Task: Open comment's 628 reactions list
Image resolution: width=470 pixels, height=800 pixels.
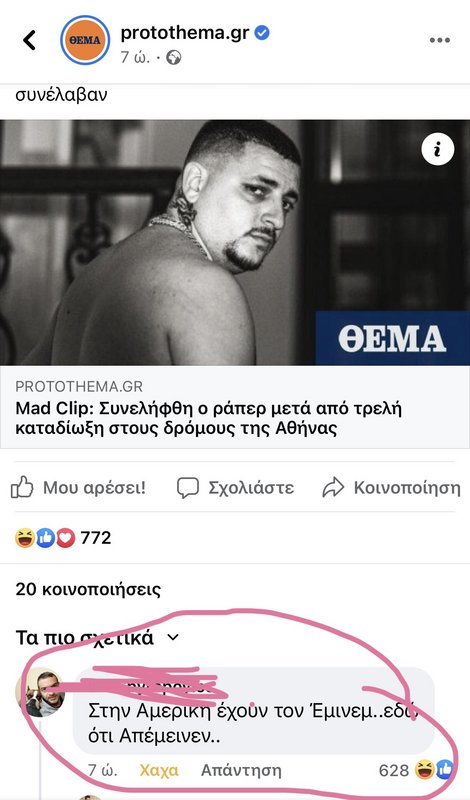Action: [x=416, y=770]
